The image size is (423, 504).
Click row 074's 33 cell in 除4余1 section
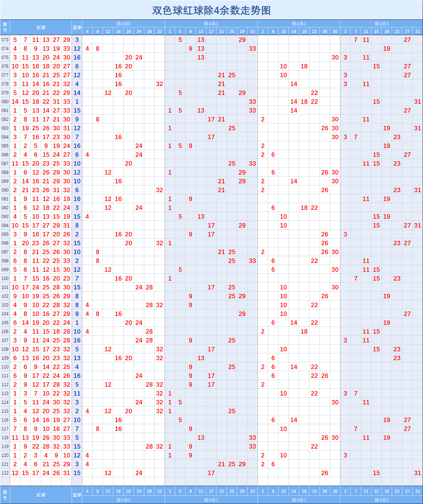(253, 48)
